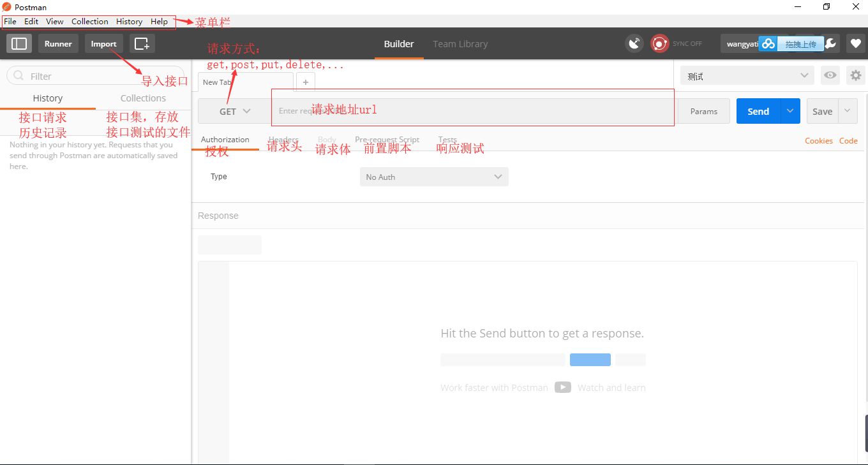This screenshot has width=868, height=465.
Task: Click the Postman logo in title bar
Action: click(7, 7)
